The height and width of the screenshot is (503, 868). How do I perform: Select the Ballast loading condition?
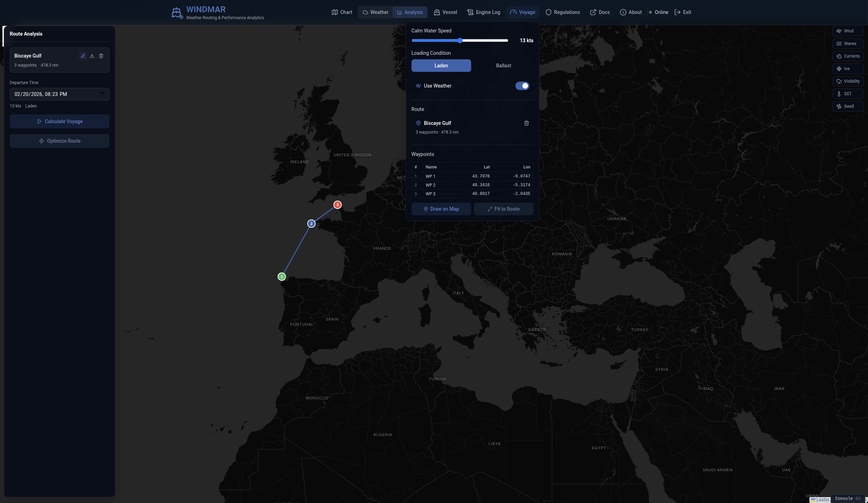click(503, 66)
